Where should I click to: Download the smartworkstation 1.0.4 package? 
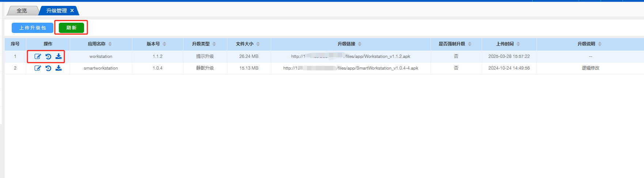tap(58, 68)
